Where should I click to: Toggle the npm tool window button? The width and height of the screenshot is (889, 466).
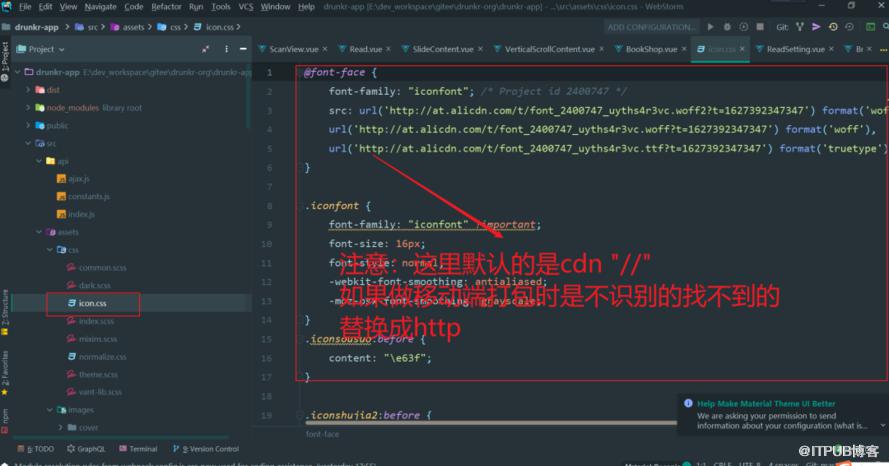tap(5, 420)
